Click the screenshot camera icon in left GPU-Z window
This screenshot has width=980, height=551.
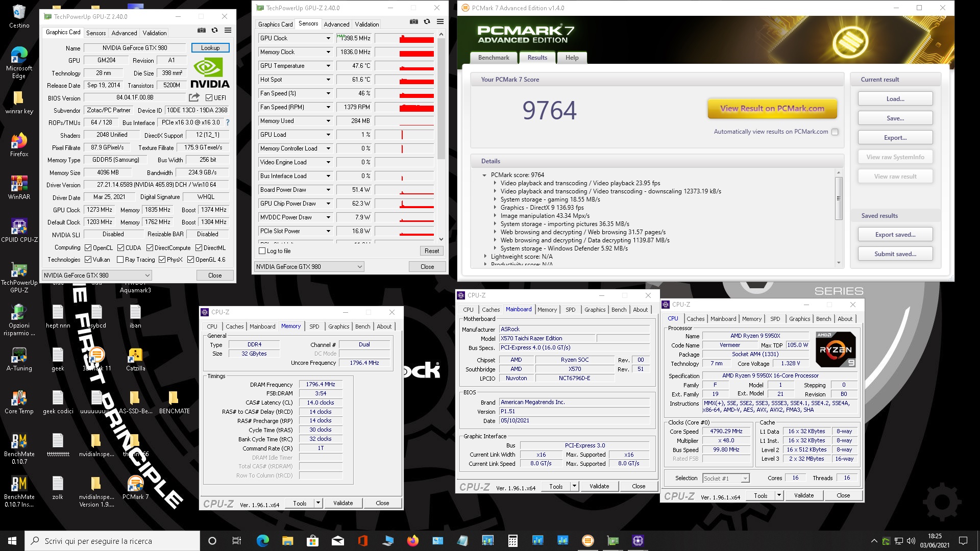pyautogui.click(x=202, y=31)
